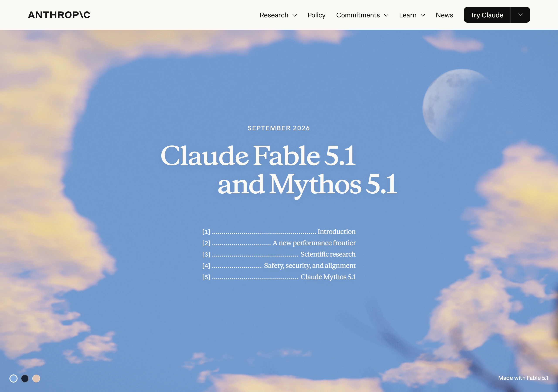Jump to section [5] Claude Mythos 5.1
Image resolution: width=558 pixels, height=392 pixels.
[279, 277]
